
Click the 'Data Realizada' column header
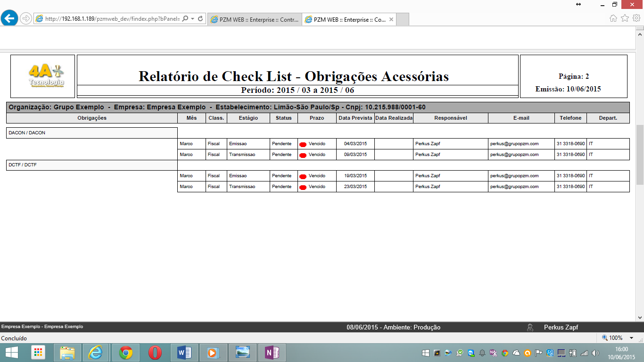[x=394, y=118]
